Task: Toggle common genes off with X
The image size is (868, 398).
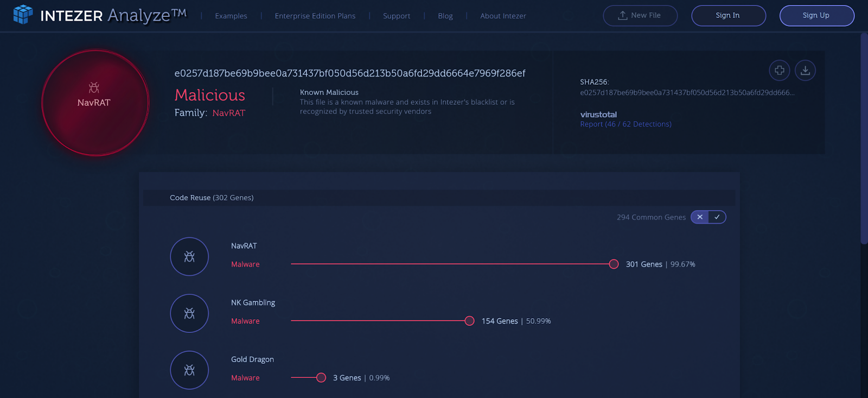Action: 700,217
